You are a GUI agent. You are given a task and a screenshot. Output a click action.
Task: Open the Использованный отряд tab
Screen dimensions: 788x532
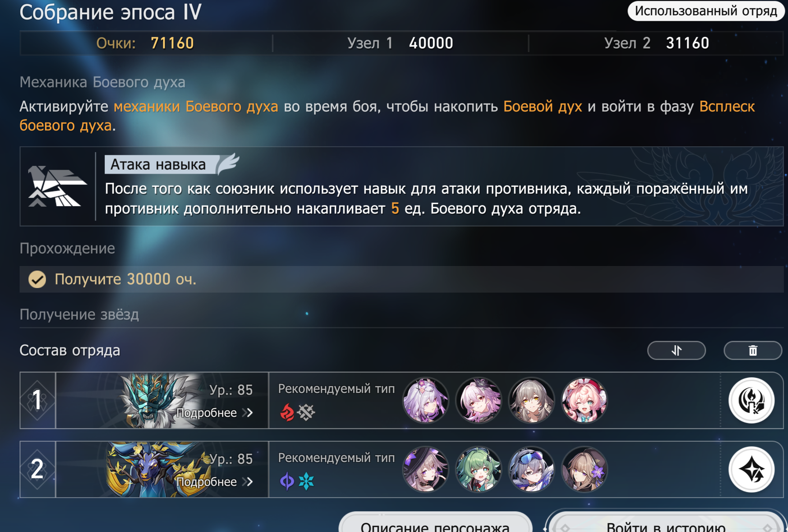706,11
